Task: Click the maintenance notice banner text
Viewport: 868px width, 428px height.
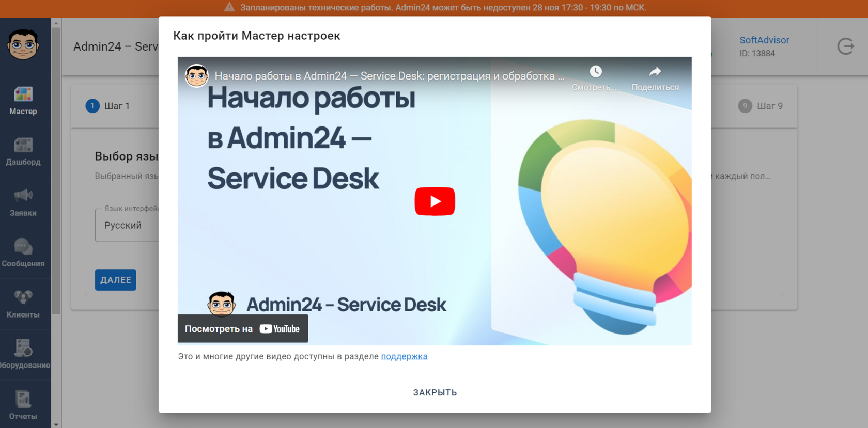Action: (443, 8)
